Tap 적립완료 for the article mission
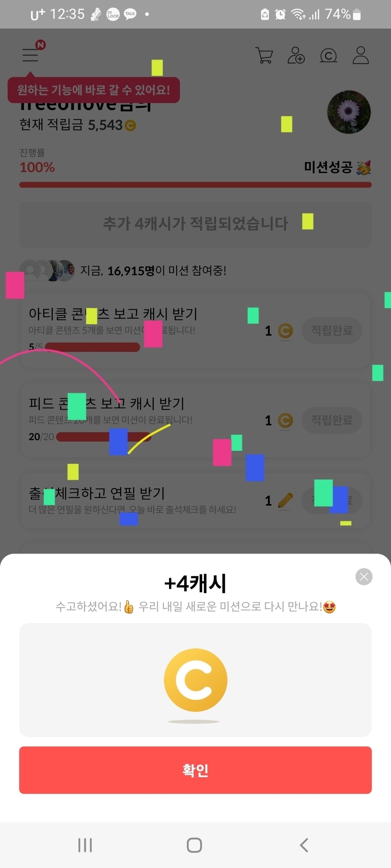 coord(332,330)
